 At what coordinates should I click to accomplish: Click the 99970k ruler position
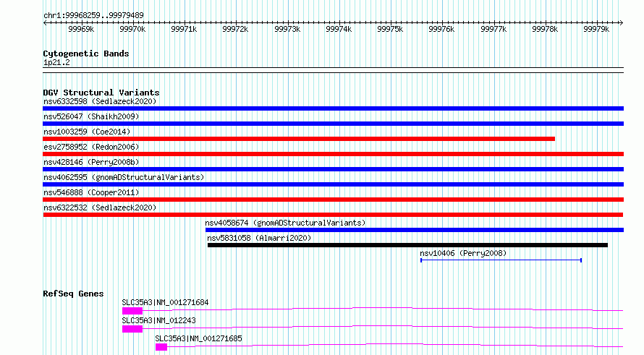point(132,30)
